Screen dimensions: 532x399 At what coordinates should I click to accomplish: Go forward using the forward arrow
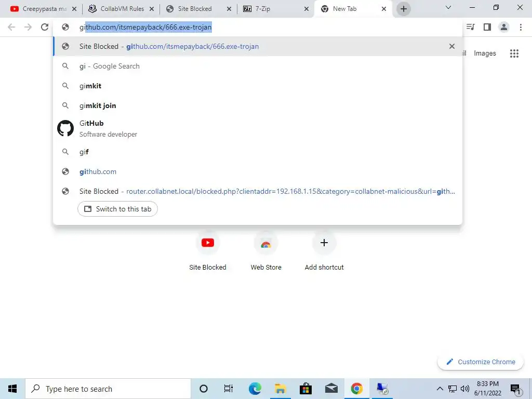point(28,27)
